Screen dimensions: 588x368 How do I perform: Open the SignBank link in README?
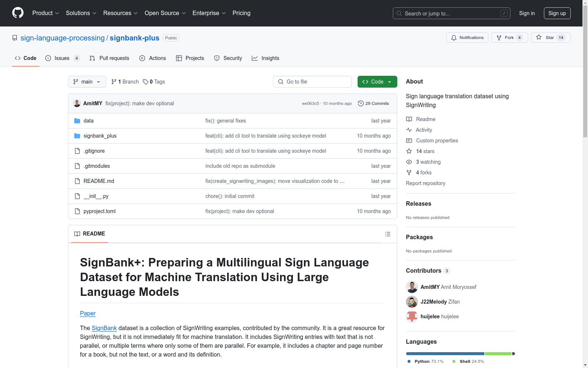104,328
